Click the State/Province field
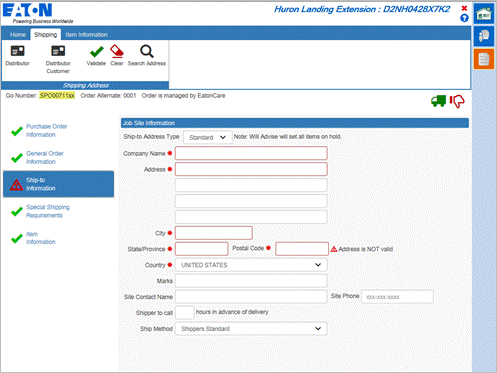The width and height of the screenshot is (497, 373). (202, 249)
